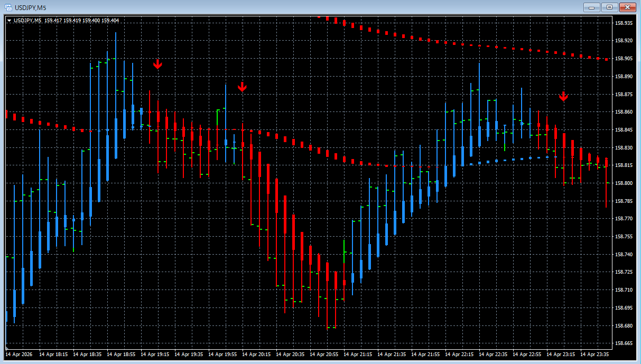Click the 14 Apr 23:35 time label
The height and width of the screenshot is (364, 641).
pyautogui.click(x=595, y=354)
